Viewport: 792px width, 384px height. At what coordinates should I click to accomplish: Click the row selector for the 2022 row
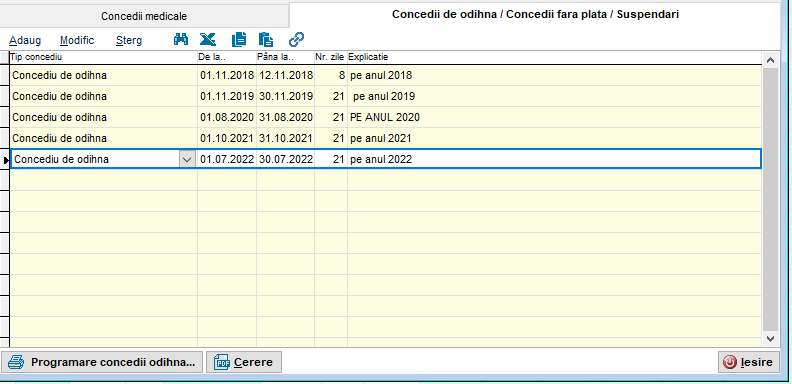click(x=5, y=160)
